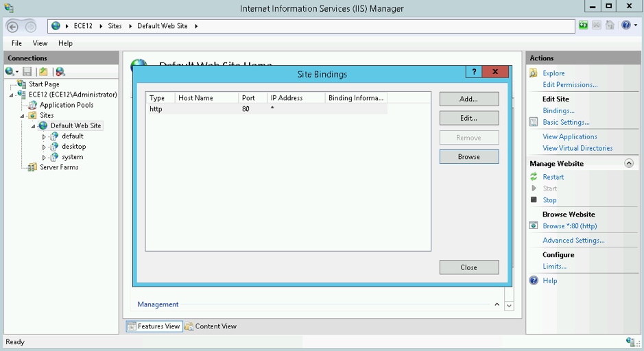Screen dimensions: 644x351
Task: Click the Browse *:80 globe icon
Action: pyautogui.click(x=533, y=226)
